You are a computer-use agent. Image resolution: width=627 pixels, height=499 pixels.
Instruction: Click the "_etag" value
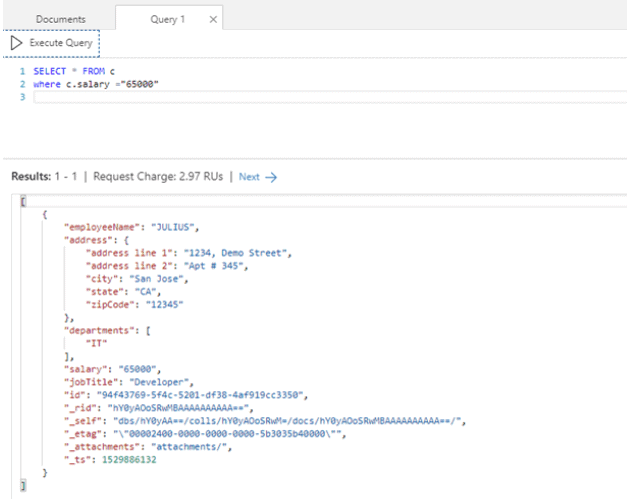point(228,434)
